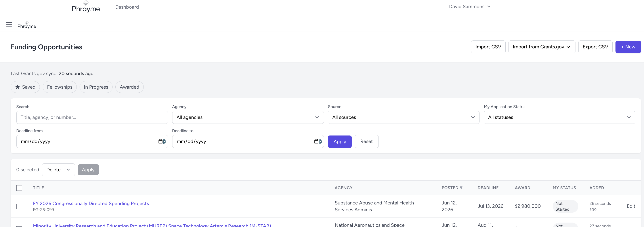Click the + New button
The image size is (644, 227).
tap(628, 47)
